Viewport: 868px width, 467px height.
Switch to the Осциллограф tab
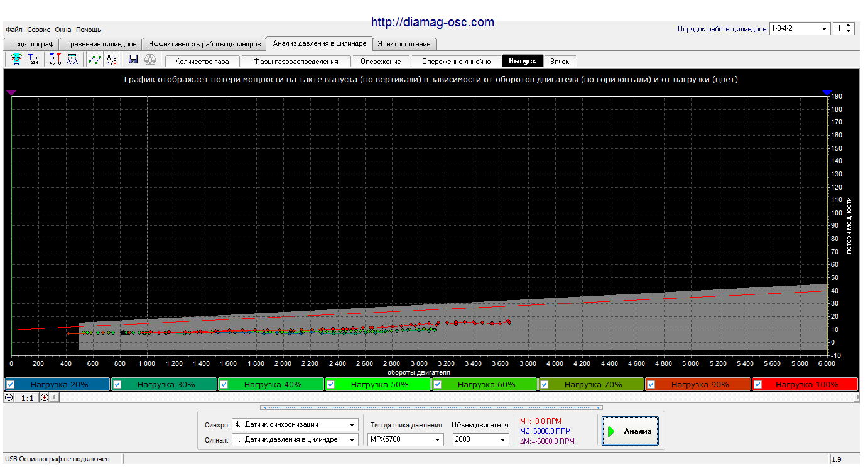[31, 44]
